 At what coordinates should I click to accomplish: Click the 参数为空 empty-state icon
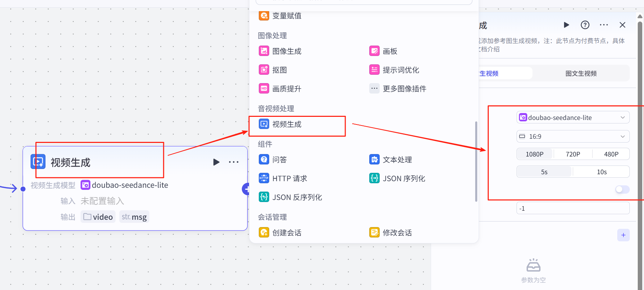tap(533, 265)
